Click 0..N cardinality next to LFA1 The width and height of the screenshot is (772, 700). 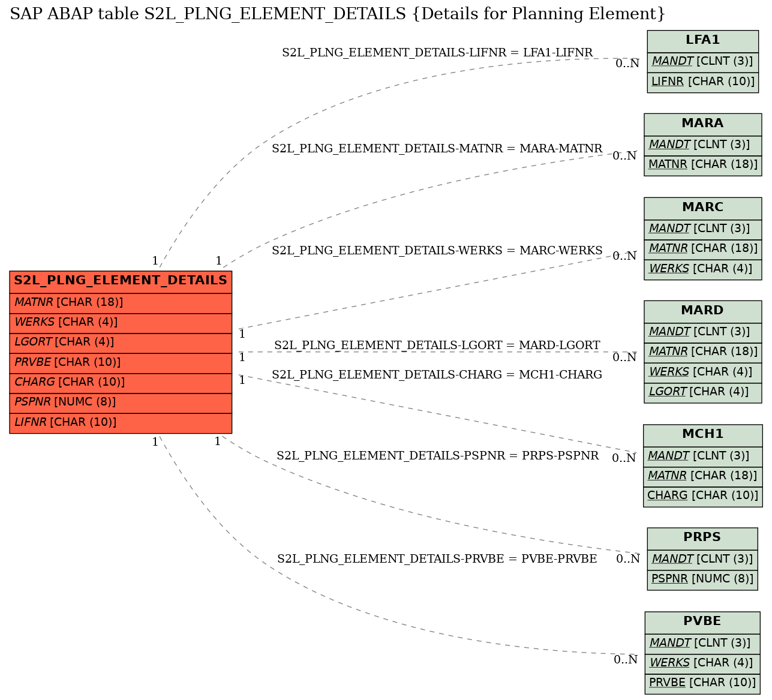[627, 64]
